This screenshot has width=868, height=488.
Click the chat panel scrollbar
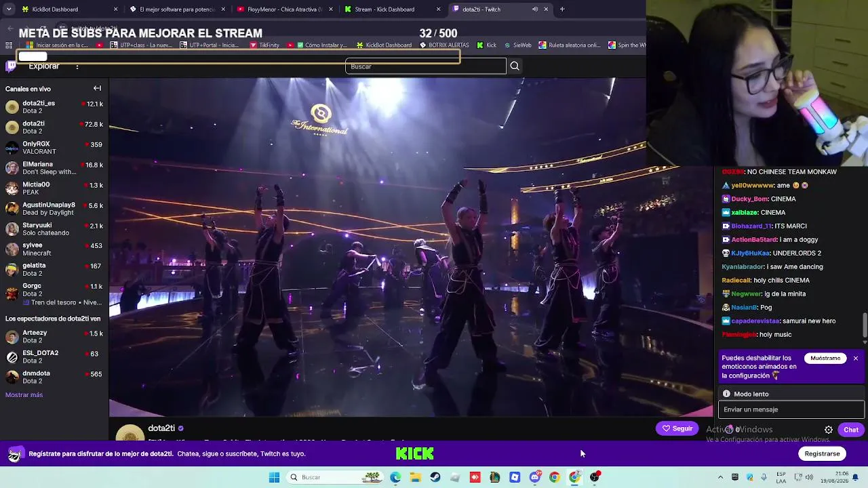pos(865,324)
